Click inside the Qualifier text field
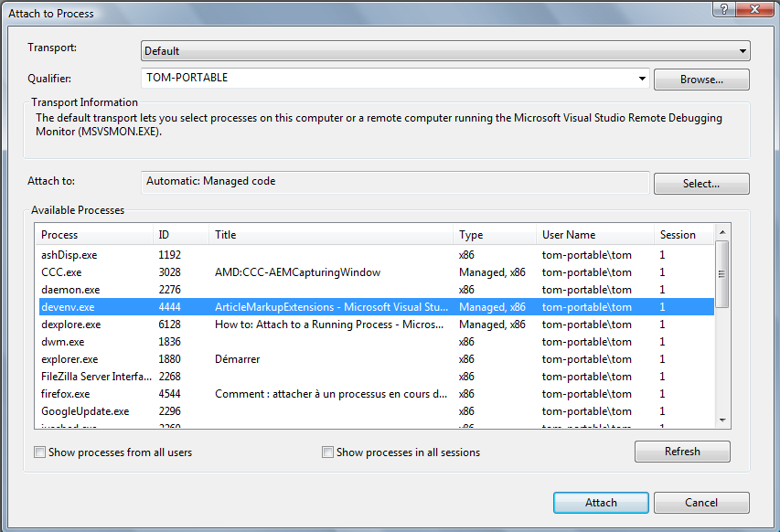Image resolution: width=780 pixels, height=532 pixels. point(384,79)
